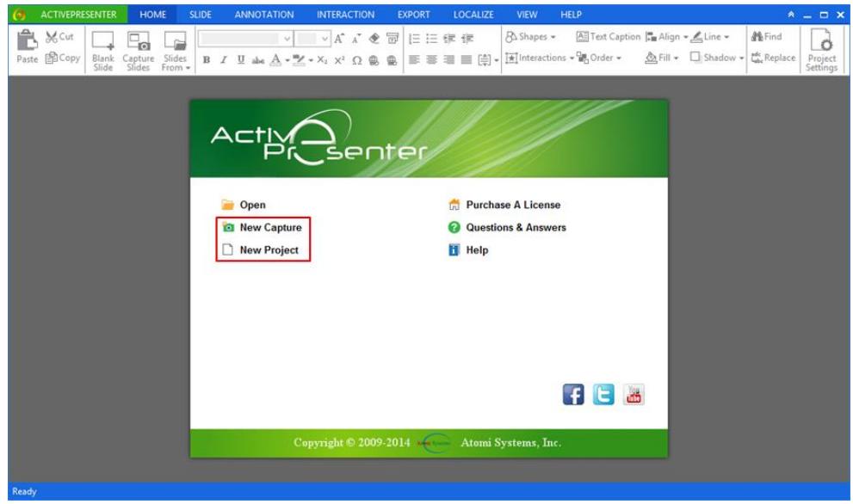Screen dimensions: 853x504
Task: Click the numbered list icon
Action: tap(414, 38)
